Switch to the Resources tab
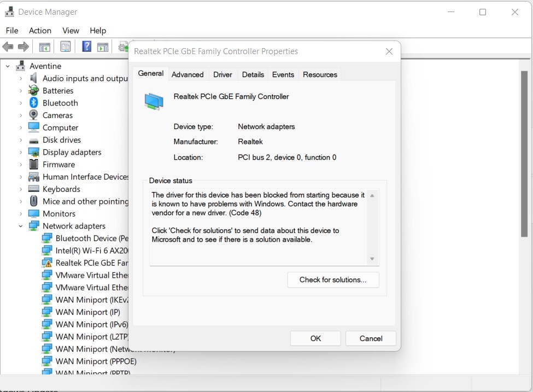The image size is (533, 392). tap(320, 74)
